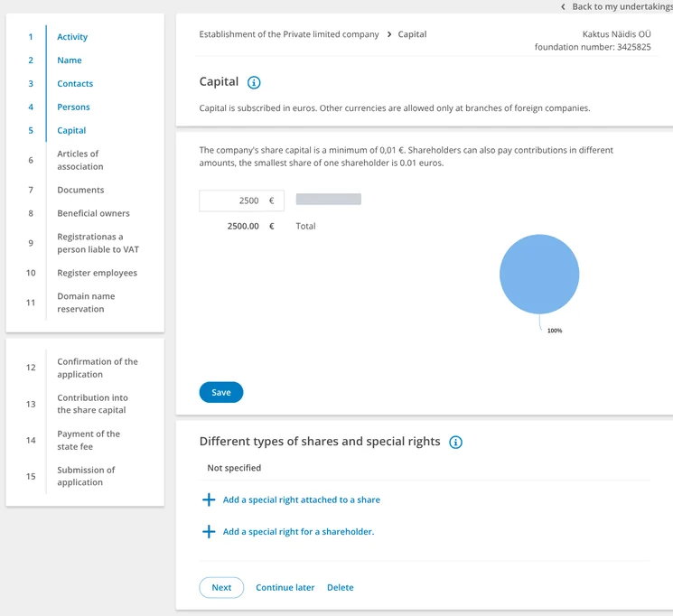
Task: Select Capital step in sidebar
Action: point(71,130)
